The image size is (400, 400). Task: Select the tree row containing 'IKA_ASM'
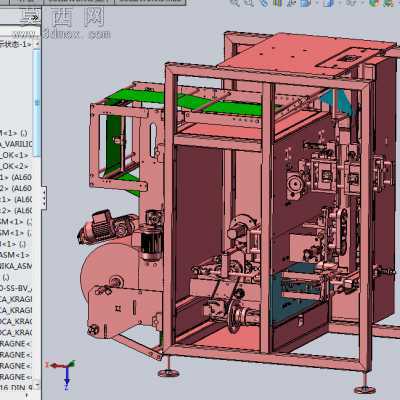16,266
